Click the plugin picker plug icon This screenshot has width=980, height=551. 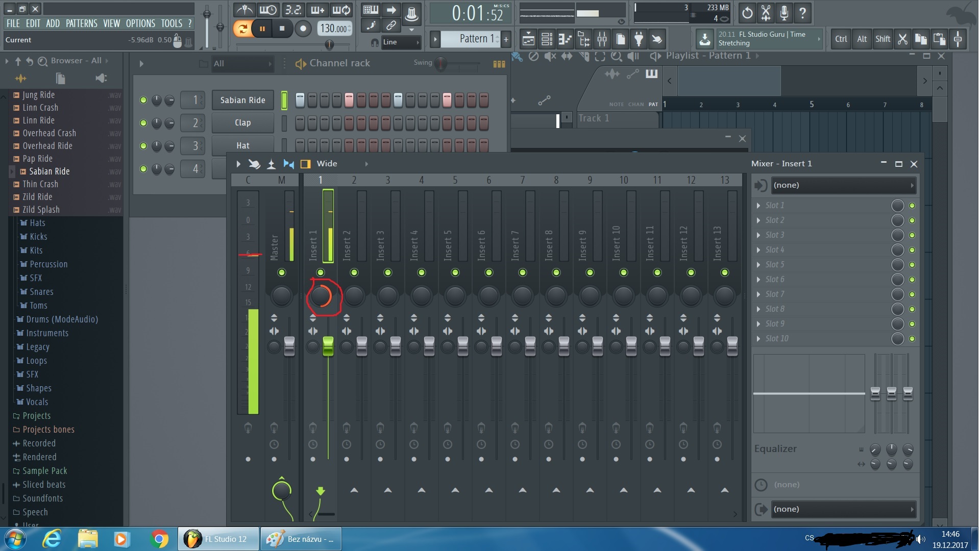pyautogui.click(x=639, y=39)
